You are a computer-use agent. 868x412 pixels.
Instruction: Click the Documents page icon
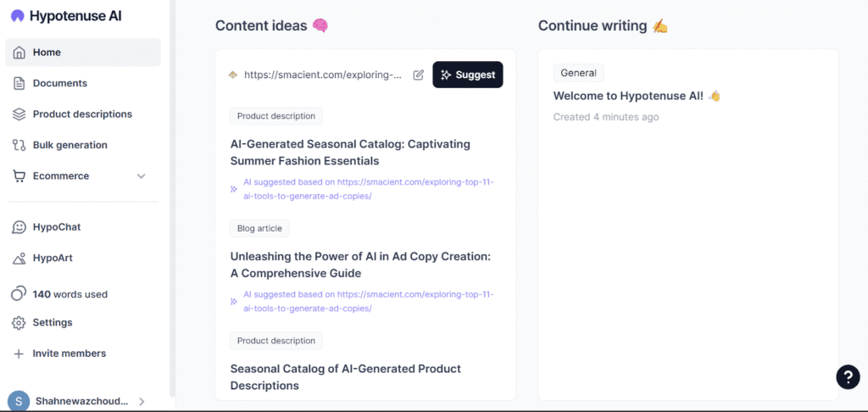click(19, 84)
